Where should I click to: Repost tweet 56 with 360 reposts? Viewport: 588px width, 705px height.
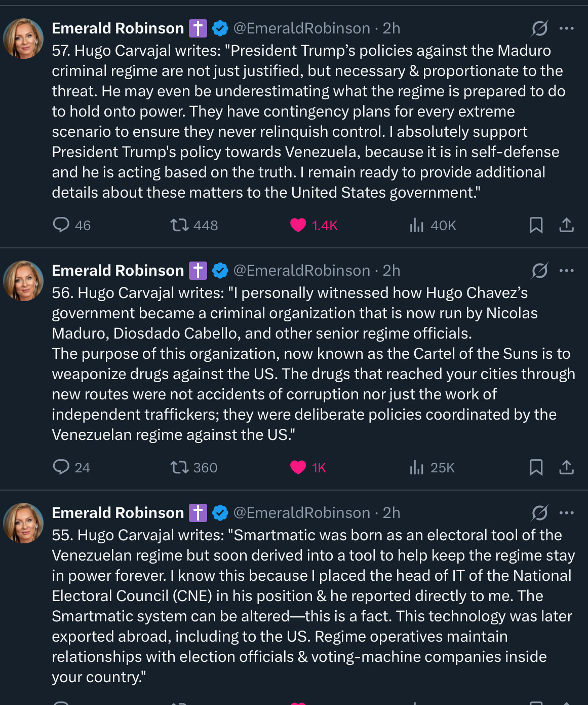point(179,467)
